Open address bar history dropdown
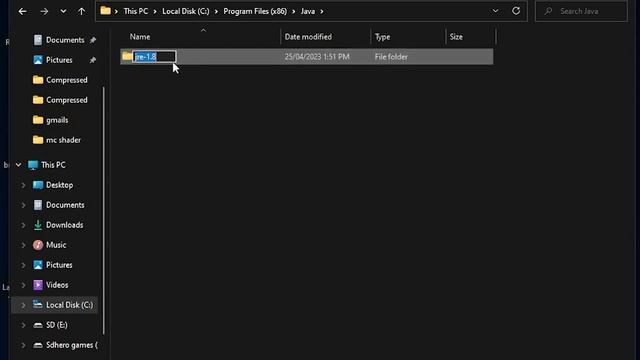The height and width of the screenshot is (360, 640). [x=495, y=11]
